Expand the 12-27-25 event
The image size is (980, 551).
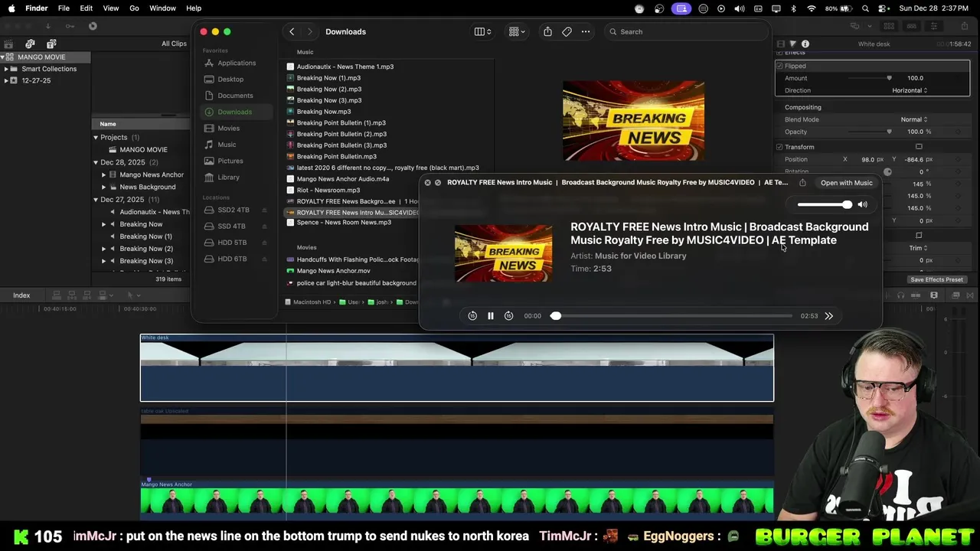click(x=6, y=80)
